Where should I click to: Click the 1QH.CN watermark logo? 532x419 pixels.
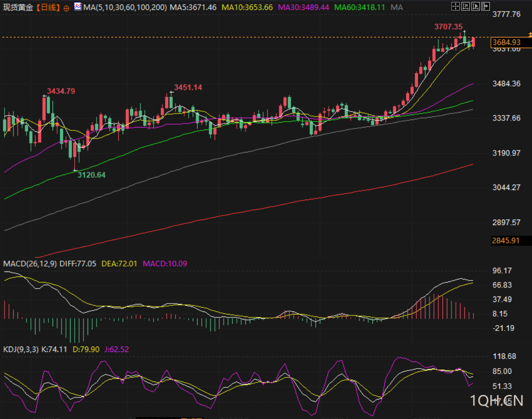(x=496, y=400)
